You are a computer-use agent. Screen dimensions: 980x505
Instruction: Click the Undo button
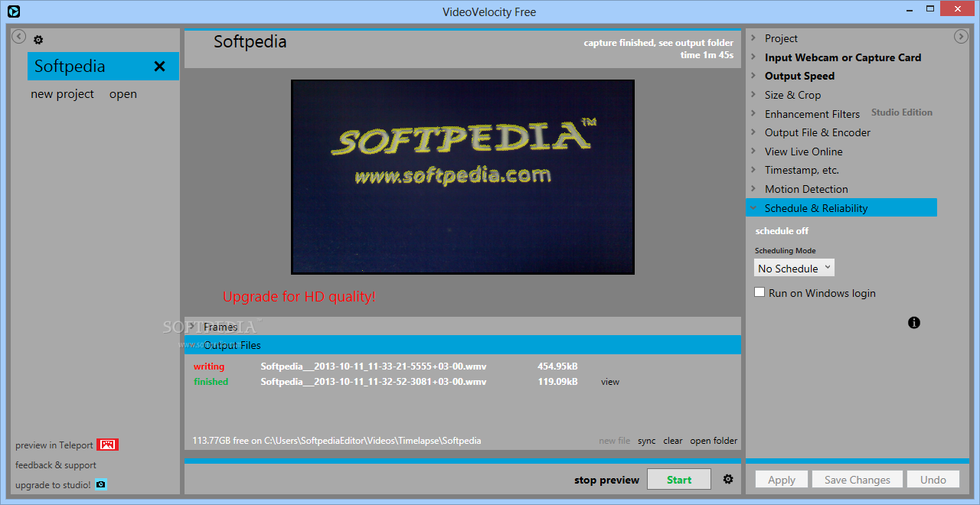click(x=933, y=480)
